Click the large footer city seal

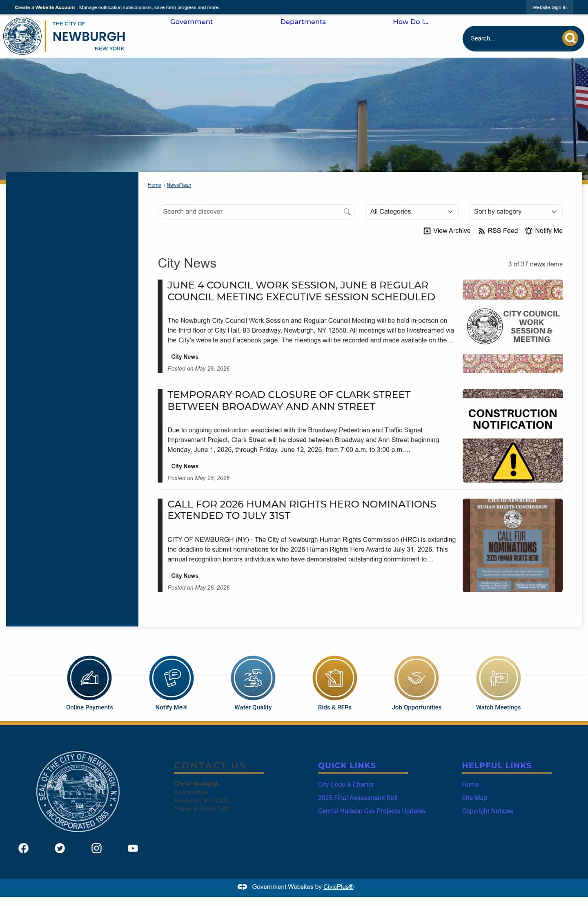[x=78, y=791]
